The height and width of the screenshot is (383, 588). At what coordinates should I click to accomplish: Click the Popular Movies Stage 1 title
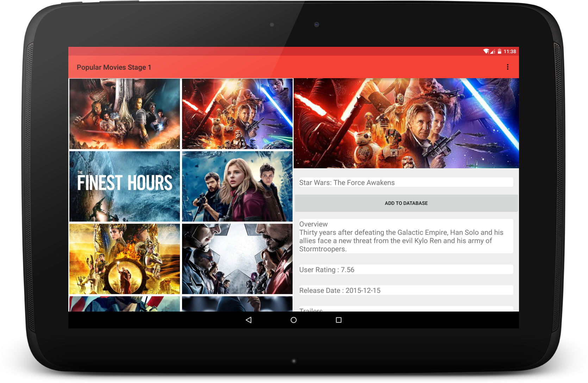pyautogui.click(x=114, y=67)
